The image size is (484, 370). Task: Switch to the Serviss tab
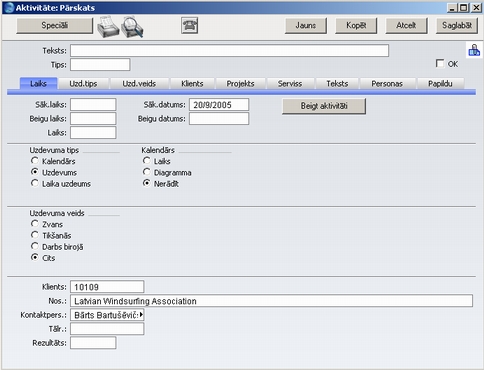tap(290, 84)
